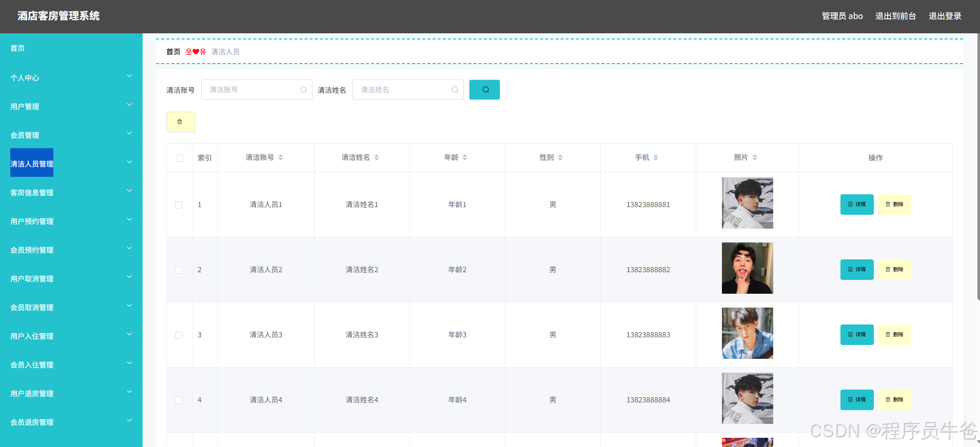Open photo thumbnail of 清洁人员2
Image resolution: width=980 pixels, height=447 pixels.
(747, 268)
